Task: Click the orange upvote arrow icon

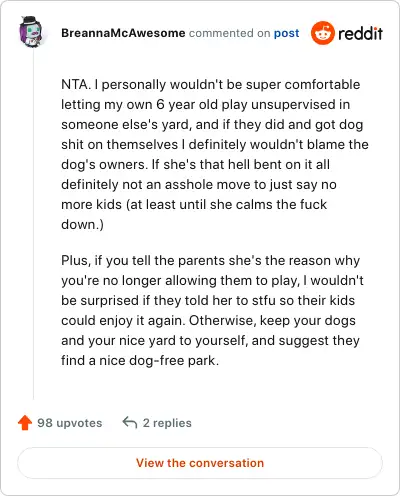Action: 25,423
